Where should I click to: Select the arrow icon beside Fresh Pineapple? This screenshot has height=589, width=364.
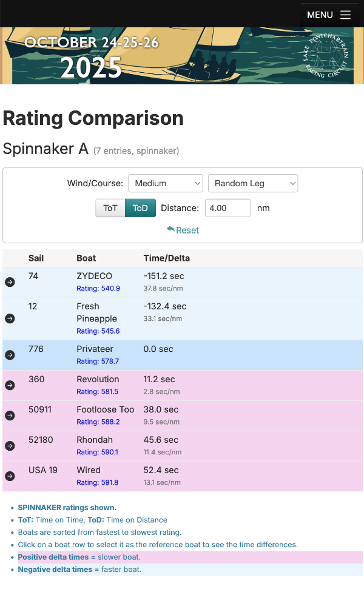(10, 318)
